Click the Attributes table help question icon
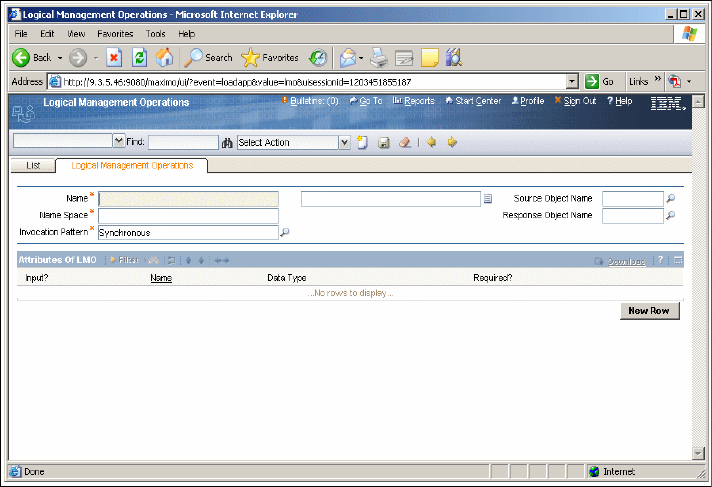Viewport: 712px width, 487px height. pyautogui.click(x=661, y=260)
